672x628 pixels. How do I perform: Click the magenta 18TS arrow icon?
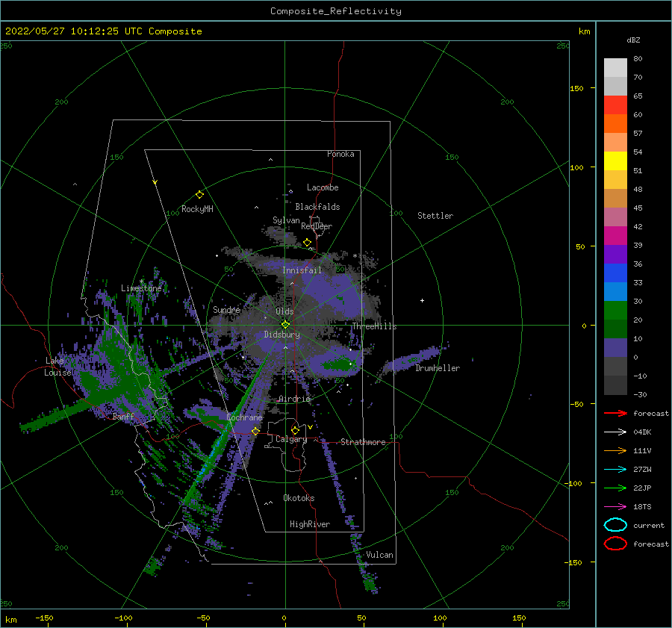[615, 507]
